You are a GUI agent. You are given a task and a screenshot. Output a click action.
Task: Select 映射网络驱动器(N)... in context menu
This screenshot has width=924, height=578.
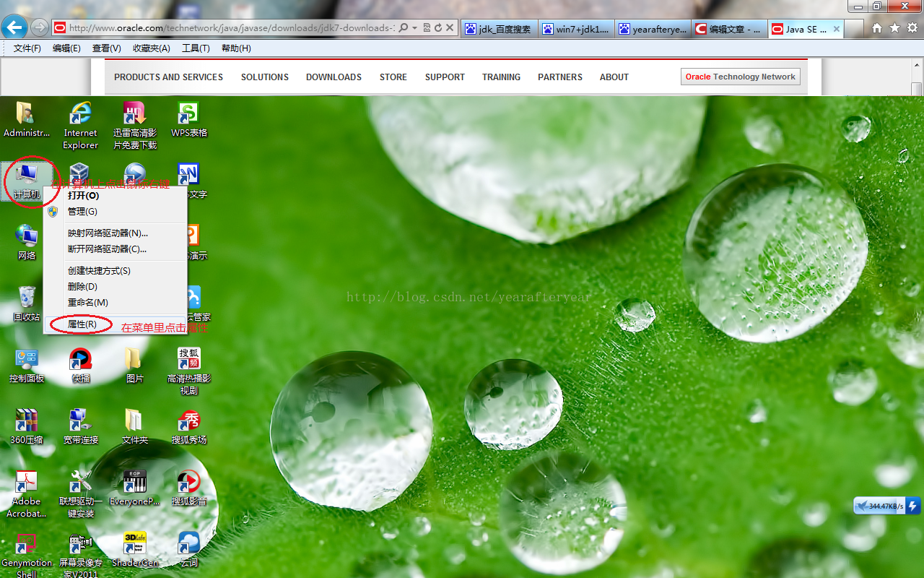(x=115, y=233)
